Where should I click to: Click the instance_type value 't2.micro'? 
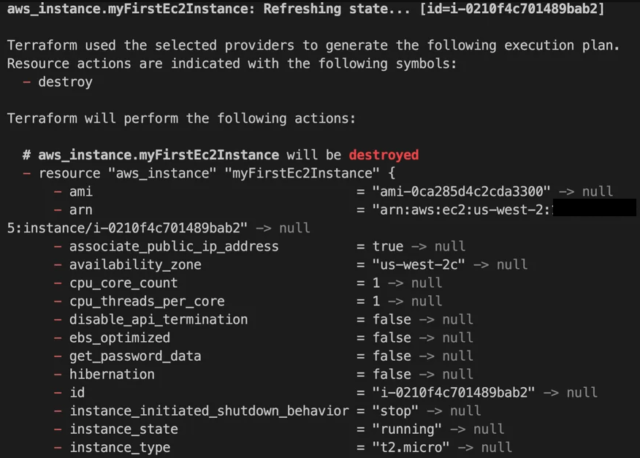click(411, 447)
